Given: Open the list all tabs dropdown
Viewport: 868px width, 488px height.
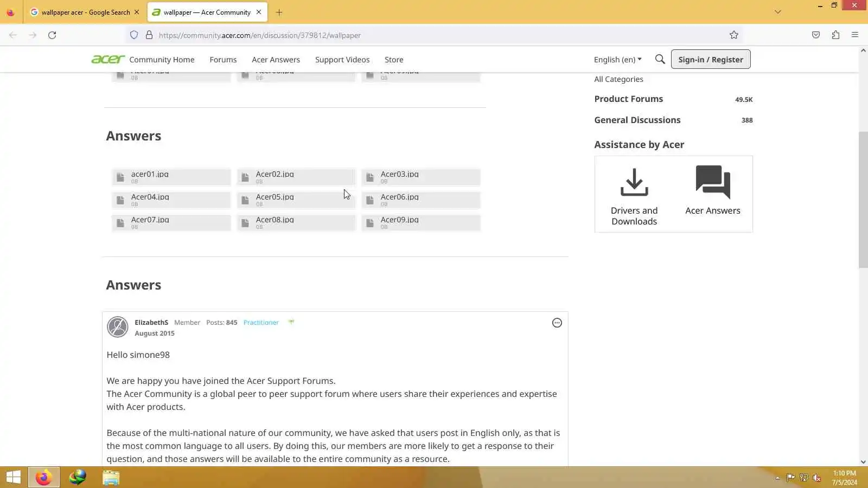Looking at the screenshot, I should (x=777, y=12).
